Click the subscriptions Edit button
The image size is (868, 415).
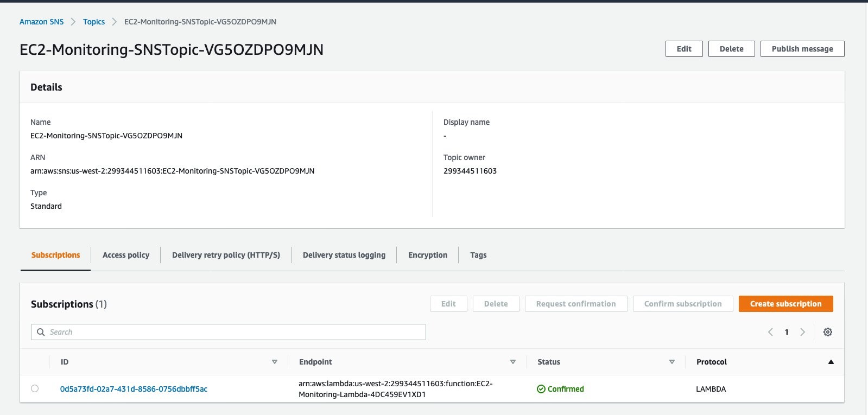[x=448, y=304]
